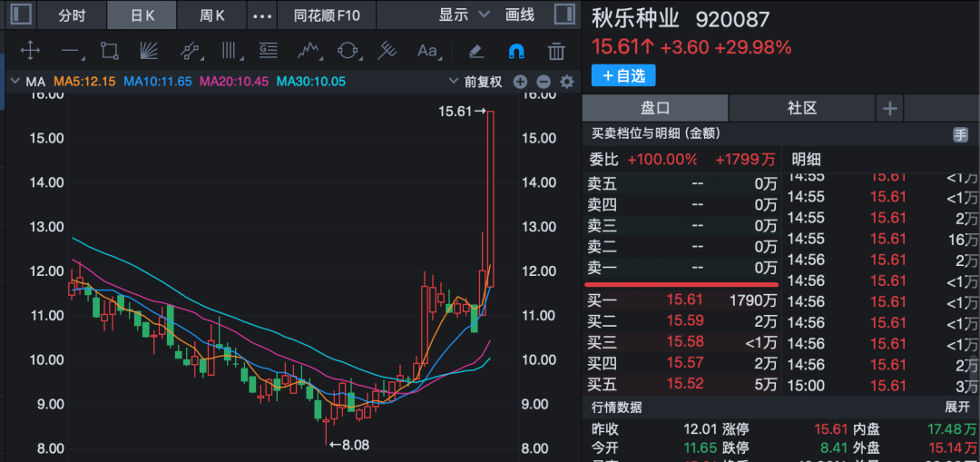Select the eraser tool

[476, 51]
